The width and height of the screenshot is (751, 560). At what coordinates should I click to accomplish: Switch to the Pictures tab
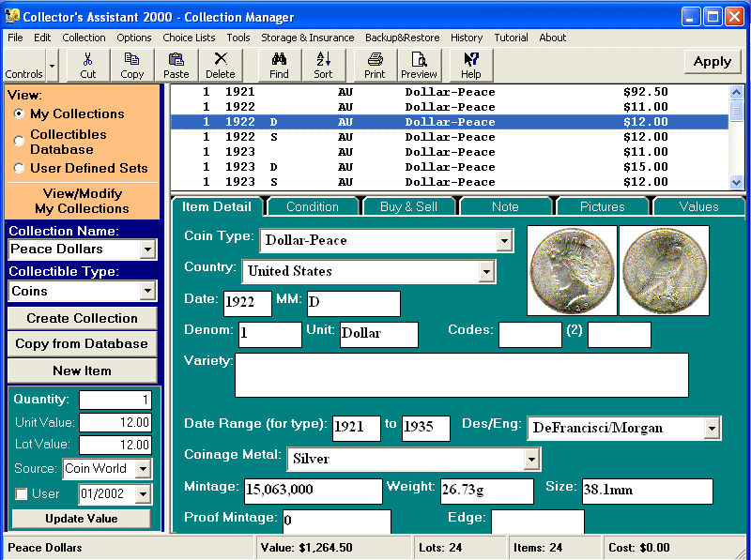pyautogui.click(x=603, y=205)
